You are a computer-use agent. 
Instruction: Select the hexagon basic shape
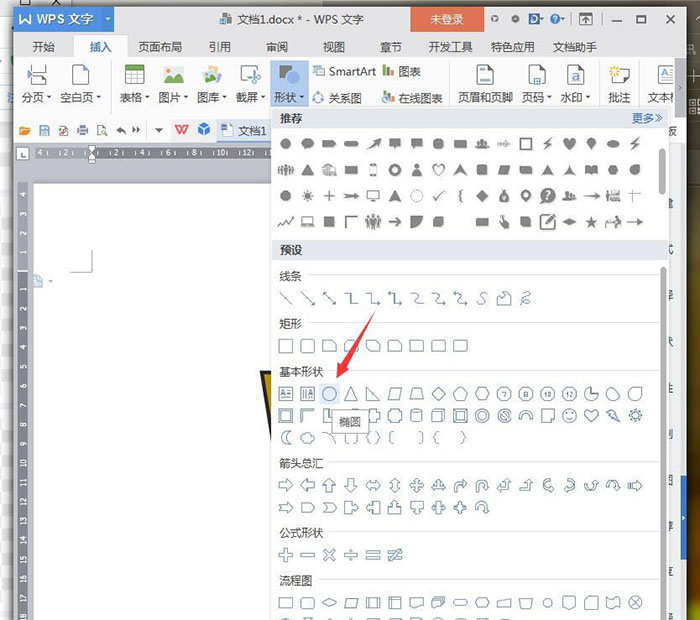tap(482, 394)
